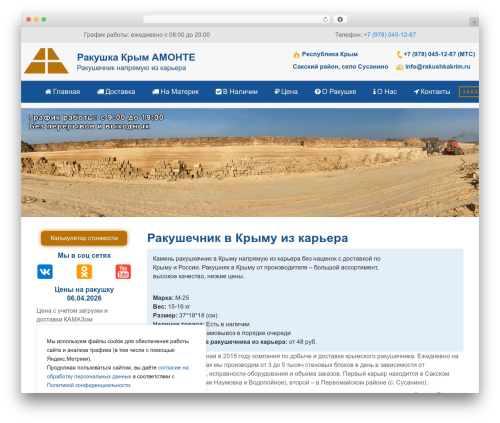
Task: Click header phone +7 (978) 045-12-87 (МТС)
Action: pyautogui.click(x=439, y=54)
